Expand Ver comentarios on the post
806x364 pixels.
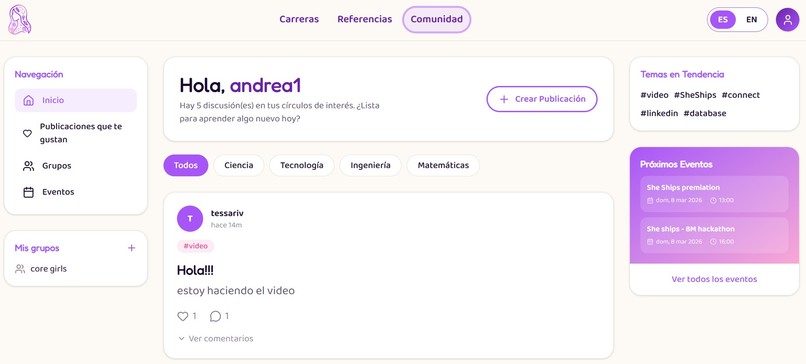coord(216,338)
